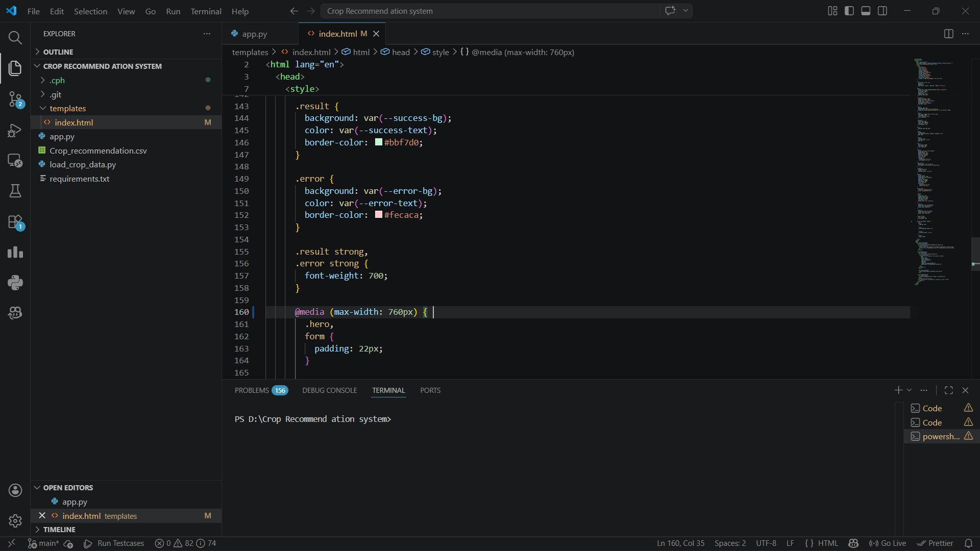The height and width of the screenshot is (551, 980).
Task: Maximize the terminal panel size
Action: [x=948, y=390]
